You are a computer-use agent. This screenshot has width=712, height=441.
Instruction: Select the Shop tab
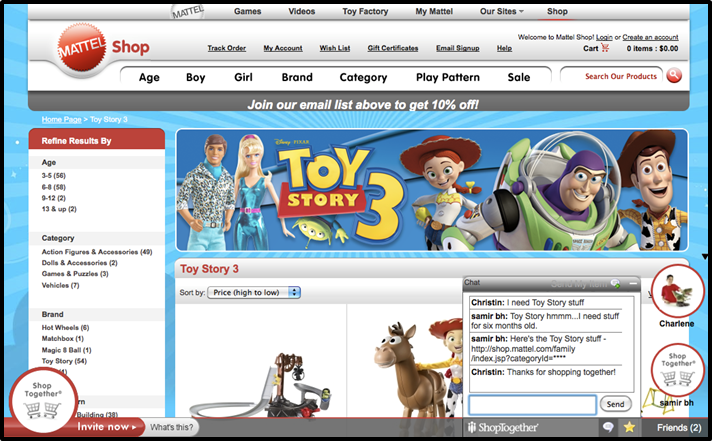557,11
